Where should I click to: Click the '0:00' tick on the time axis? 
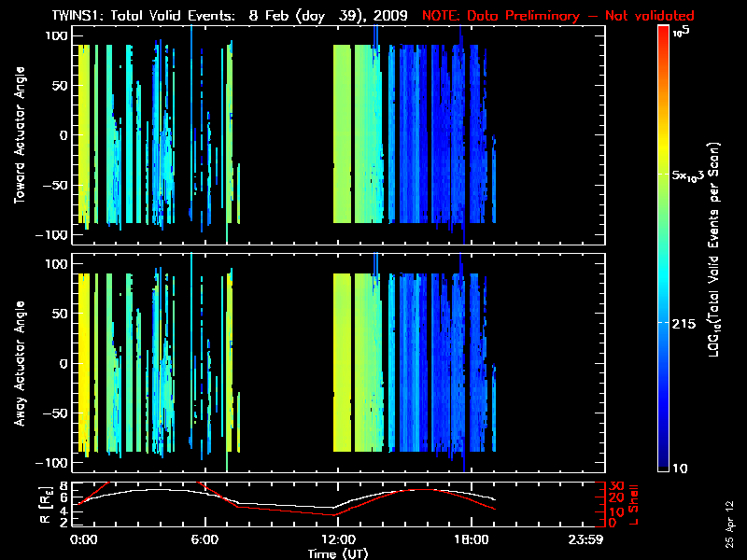[83, 540]
